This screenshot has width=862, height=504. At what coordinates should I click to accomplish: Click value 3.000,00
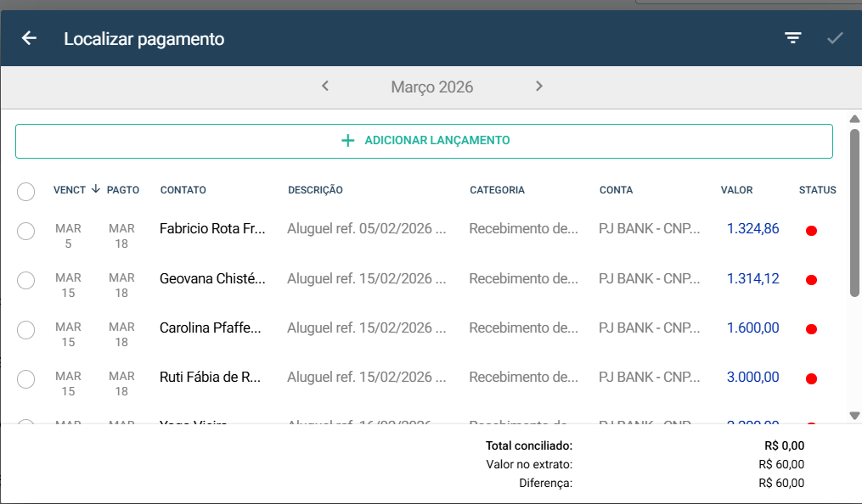[752, 378]
